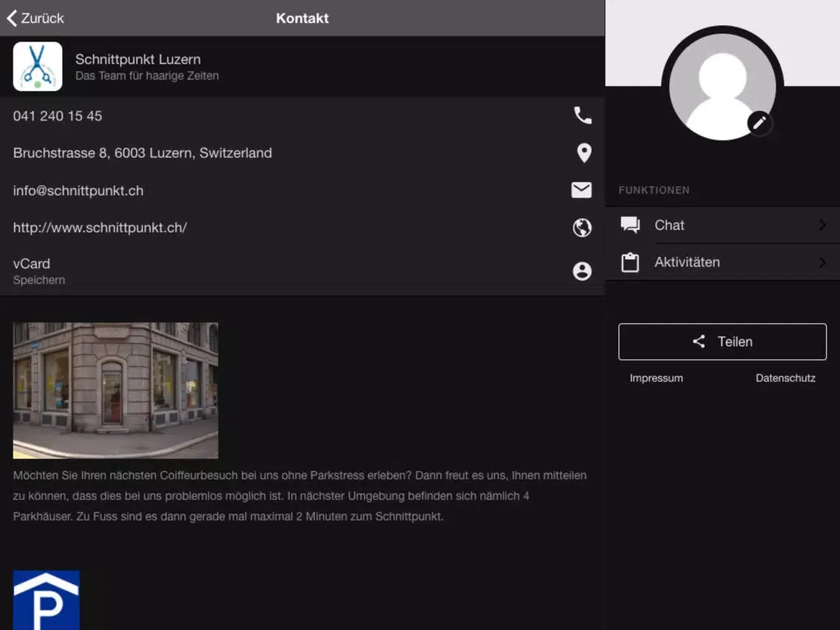This screenshot has width=840, height=630.
Task: Go back using the Zurück button
Action: point(35,18)
